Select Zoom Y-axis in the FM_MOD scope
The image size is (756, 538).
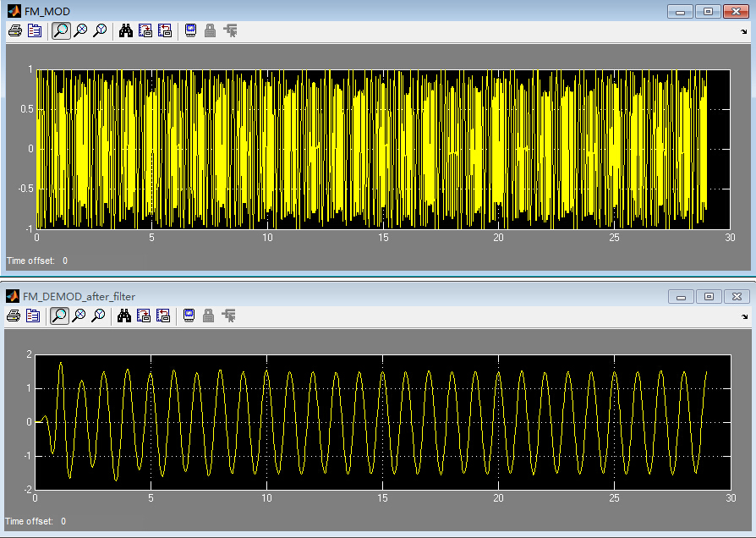(x=100, y=31)
